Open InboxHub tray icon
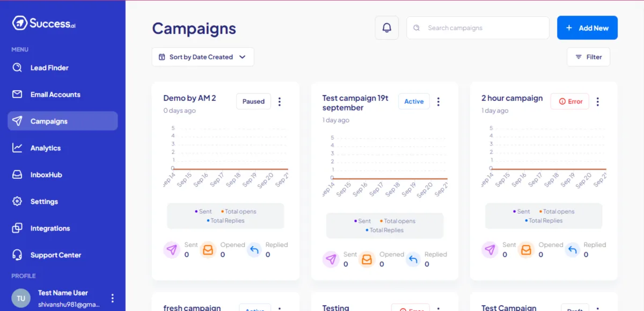 coord(17,175)
